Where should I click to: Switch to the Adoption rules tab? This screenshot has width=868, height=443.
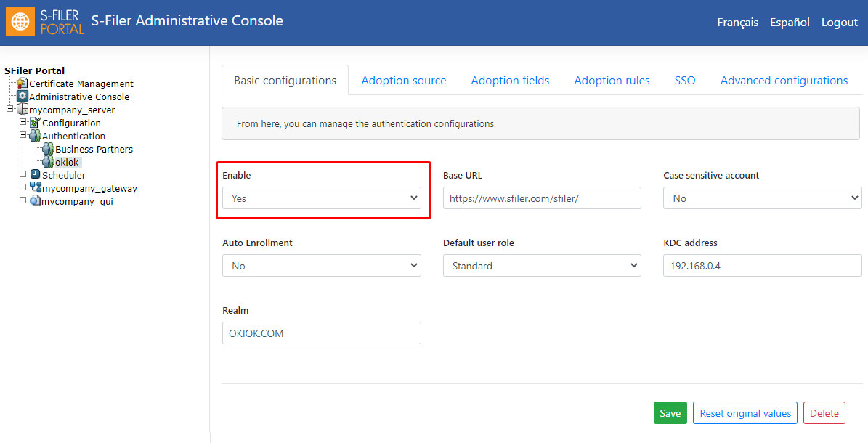click(x=612, y=81)
